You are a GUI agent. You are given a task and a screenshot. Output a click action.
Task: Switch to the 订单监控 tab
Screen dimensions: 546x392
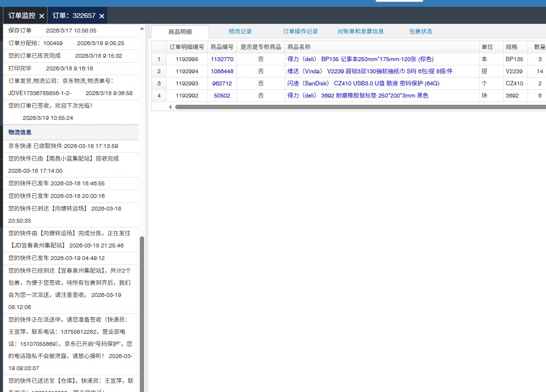(22, 16)
